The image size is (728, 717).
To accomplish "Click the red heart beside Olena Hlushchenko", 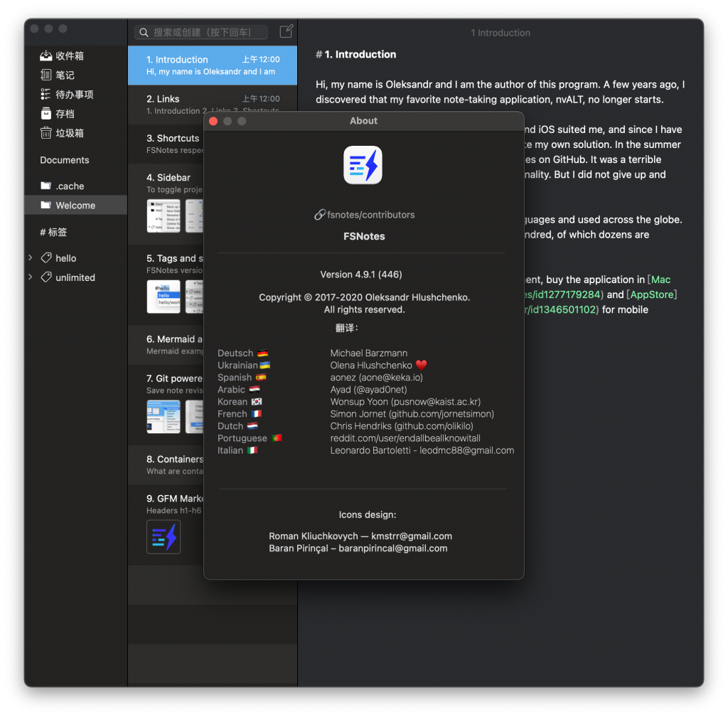I will [x=421, y=365].
